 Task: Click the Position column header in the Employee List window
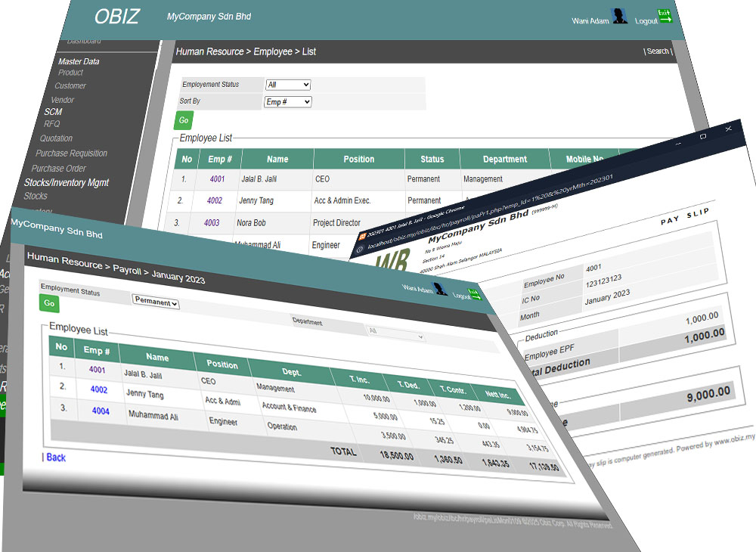[x=358, y=159]
